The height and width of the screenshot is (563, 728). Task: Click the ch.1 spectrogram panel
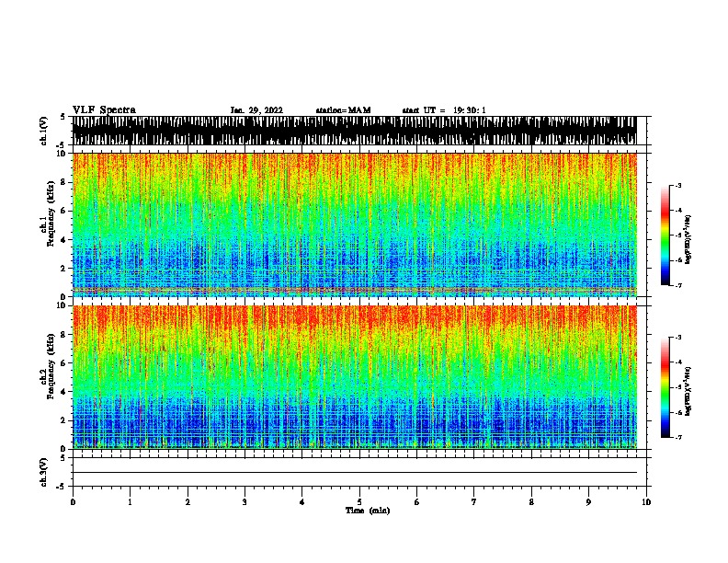click(x=355, y=224)
